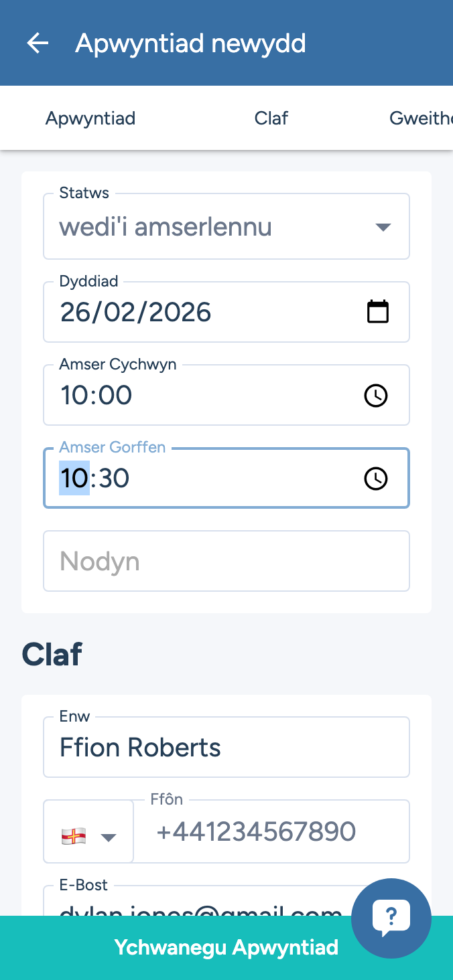The width and height of the screenshot is (453, 980).
Task: Switch to the Claf tab
Action: (271, 118)
